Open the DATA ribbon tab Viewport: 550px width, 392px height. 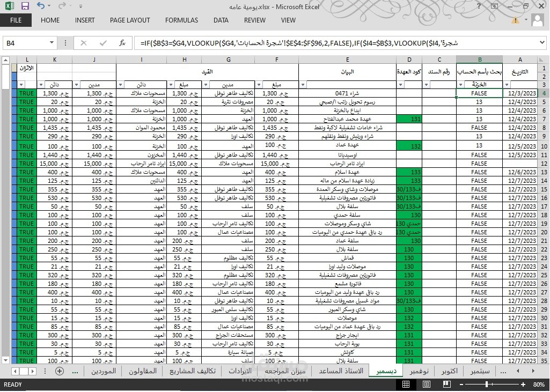[x=221, y=20]
